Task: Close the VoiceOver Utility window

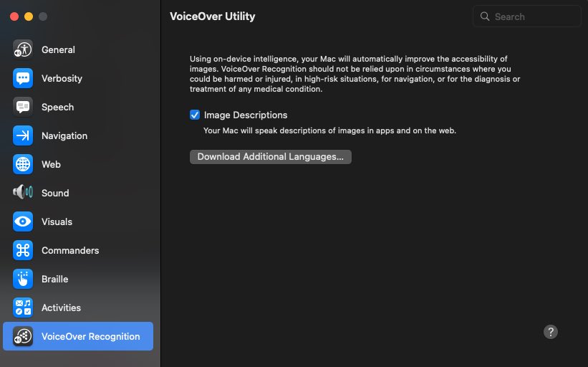Action: (14, 16)
